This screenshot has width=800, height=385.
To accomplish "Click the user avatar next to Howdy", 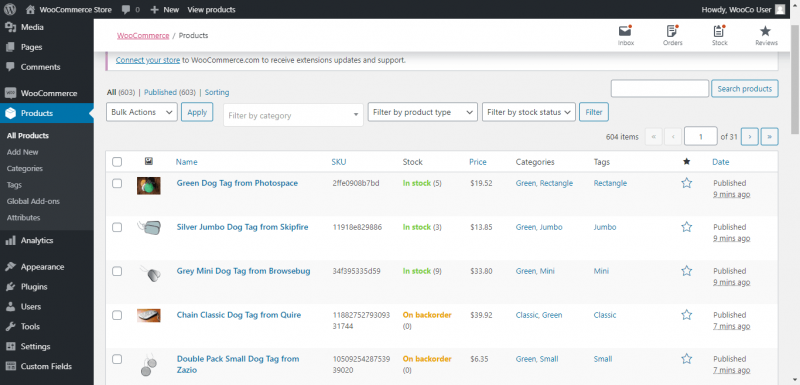I will [x=780, y=9].
